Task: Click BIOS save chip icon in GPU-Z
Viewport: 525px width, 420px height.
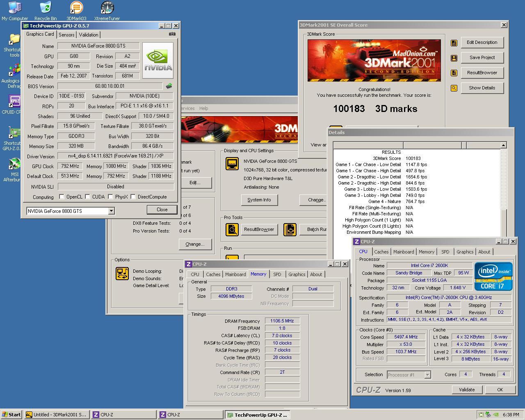Action: pos(169,86)
